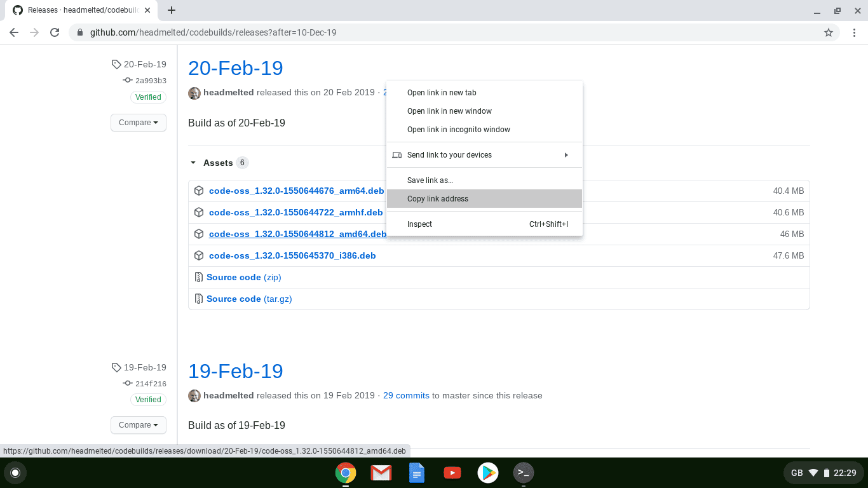Open ChromeOS launcher circle button
This screenshot has width=868, height=488.
[15, 473]
